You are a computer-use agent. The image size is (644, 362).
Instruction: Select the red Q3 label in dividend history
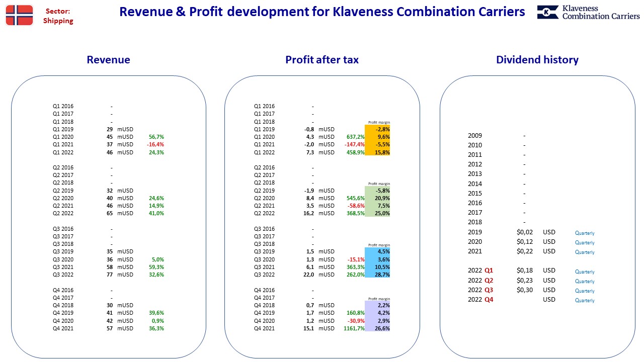click(489, 290)
